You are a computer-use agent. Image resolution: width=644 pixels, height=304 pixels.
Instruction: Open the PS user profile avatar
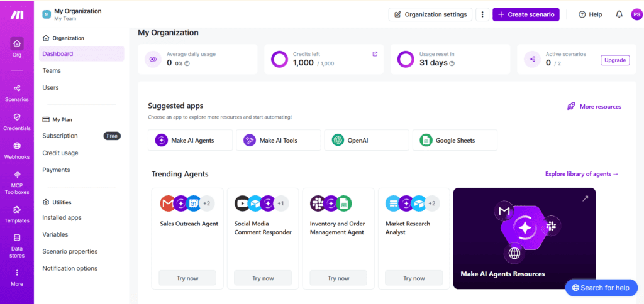[636, 14]
